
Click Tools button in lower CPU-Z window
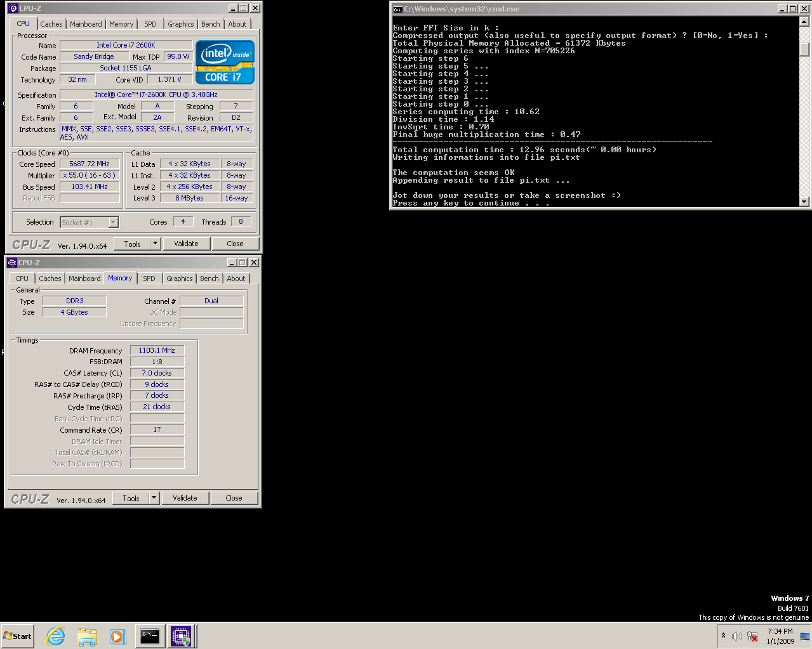pyautogui.click(x=131, y=498)
